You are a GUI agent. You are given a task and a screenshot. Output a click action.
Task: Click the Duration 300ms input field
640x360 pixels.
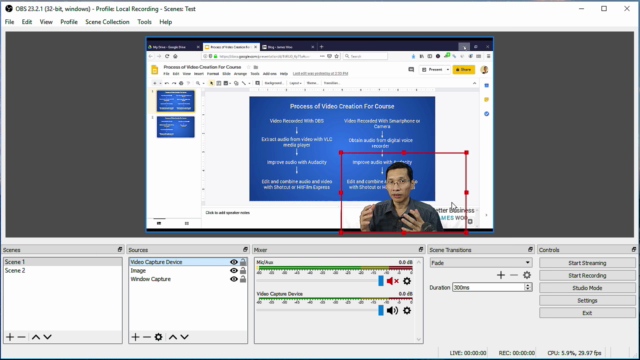coord(488,287)
